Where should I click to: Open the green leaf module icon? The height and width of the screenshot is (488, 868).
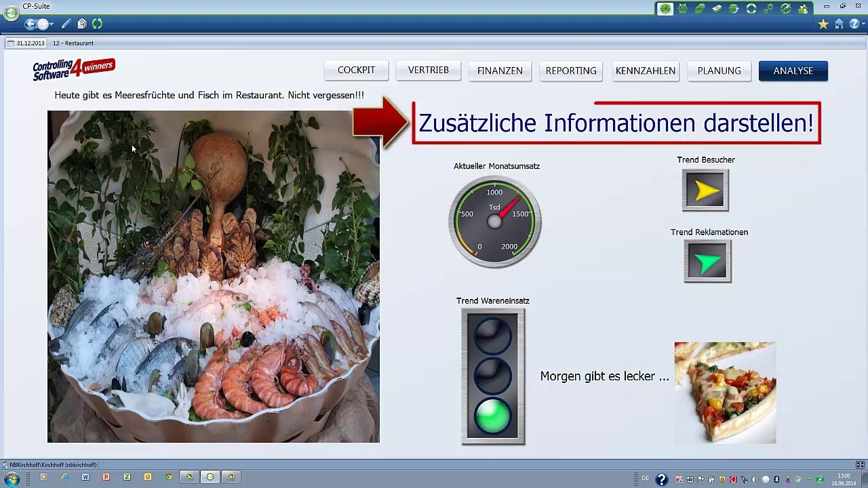[700, 9]
